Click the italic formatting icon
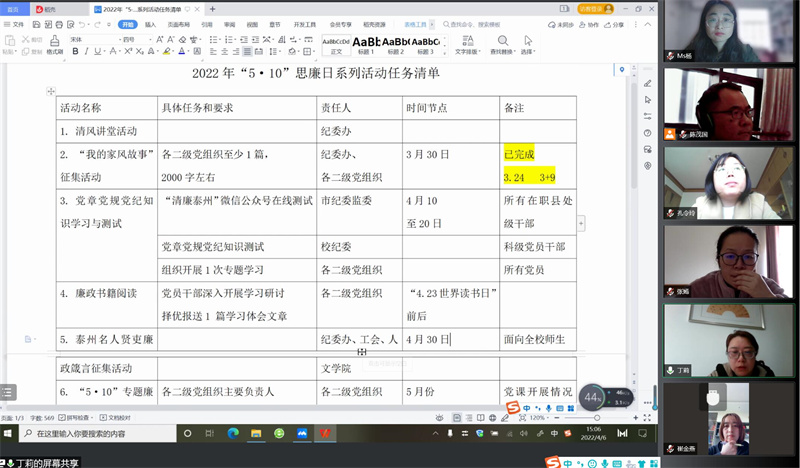Viewport: 800px width, 468px height. pos(88,51)
